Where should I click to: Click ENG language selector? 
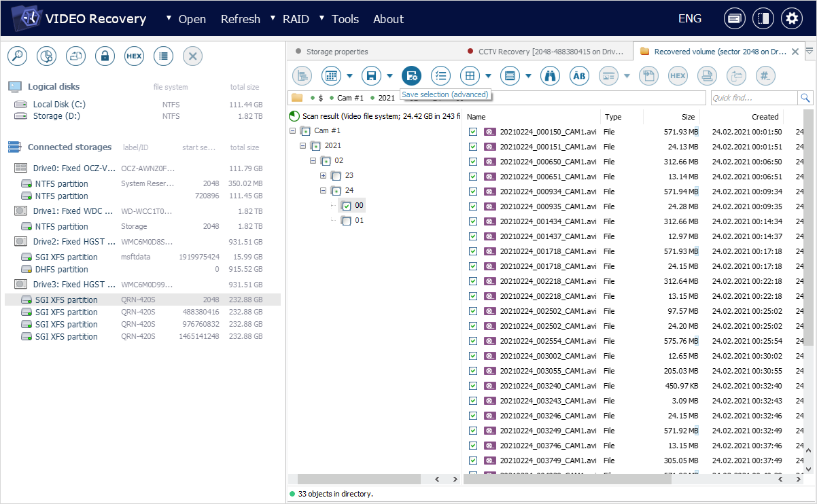point(689,19)
